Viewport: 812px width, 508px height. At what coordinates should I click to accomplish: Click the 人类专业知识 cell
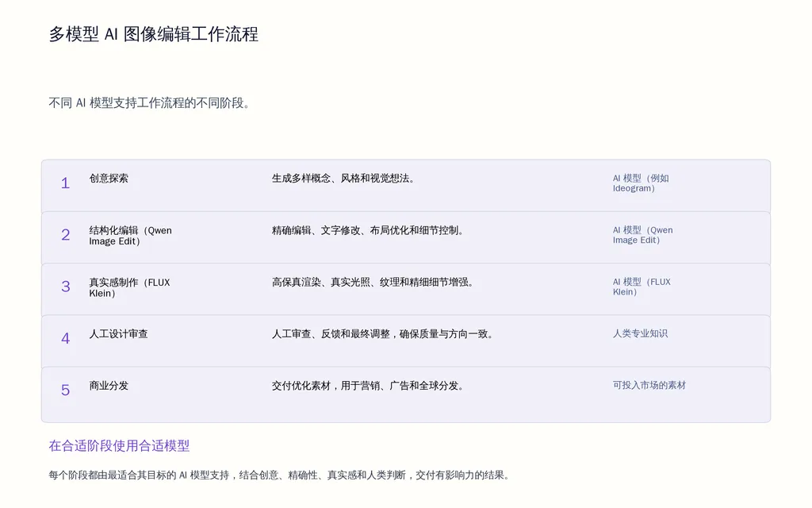[x=640, y=333]
